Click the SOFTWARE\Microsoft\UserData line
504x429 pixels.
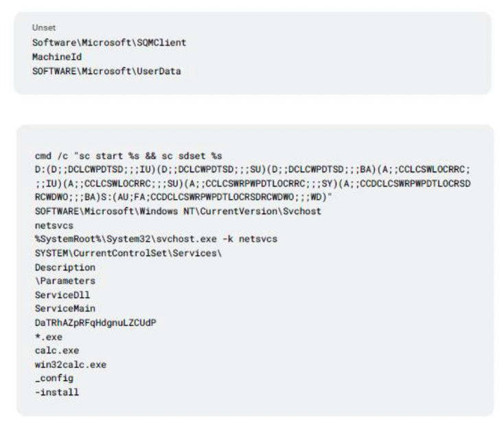(106, 71)
